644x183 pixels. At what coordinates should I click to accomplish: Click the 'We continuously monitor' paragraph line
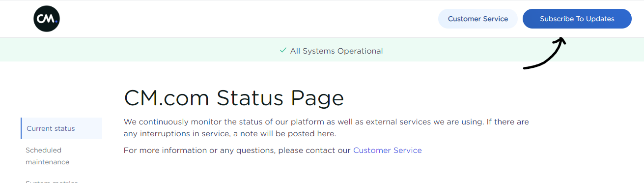(x=326, y=122)
